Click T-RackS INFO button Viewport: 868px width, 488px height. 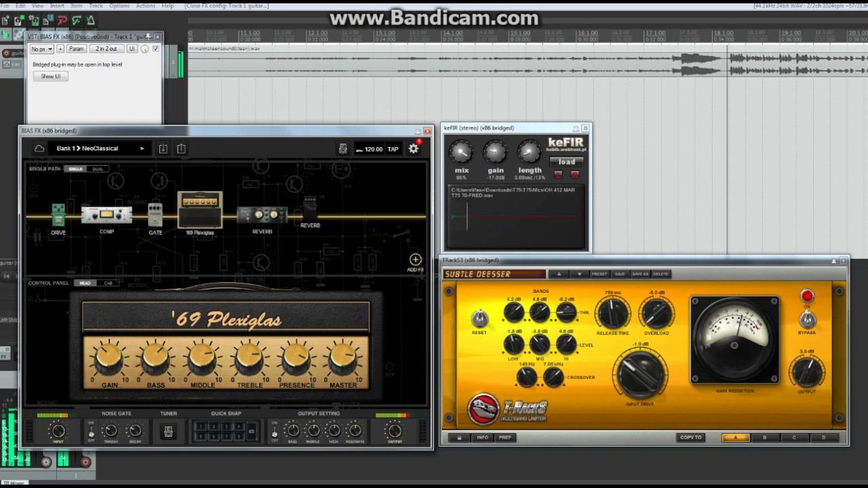[482, 437]
